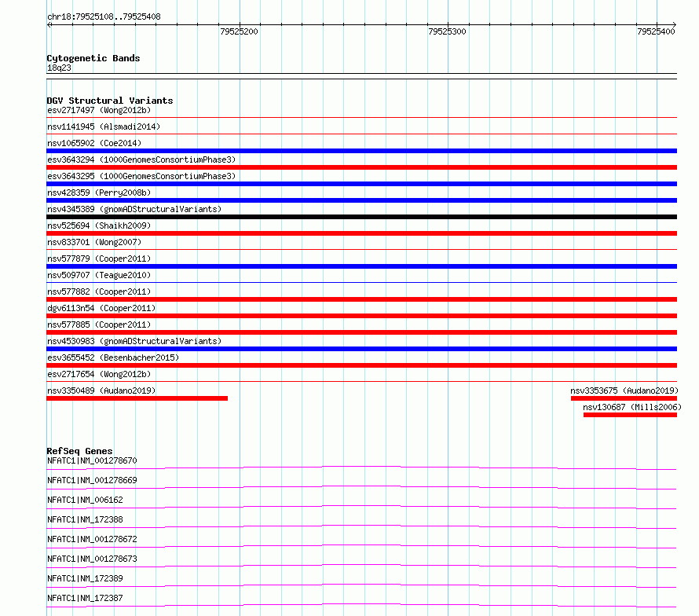Open nsv3353675 (Audano2019) variant
Image resolution: width=699 pixels, height=616 pixels.
coord(624,390)
